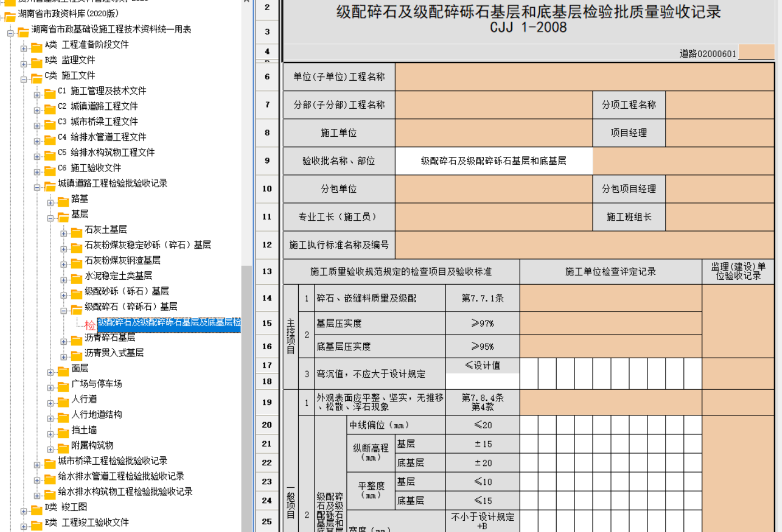Click the 监理(建设)单位验收记录 header cell
The image size is (782, 532).
click(x=738, y=271)
